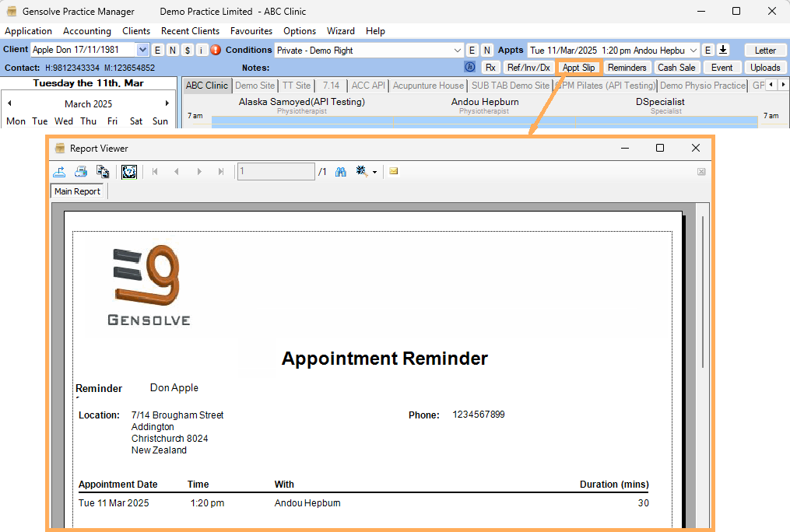The image size is (790, 532).
Task: Click the Reminders button
Action: point(627,68)
